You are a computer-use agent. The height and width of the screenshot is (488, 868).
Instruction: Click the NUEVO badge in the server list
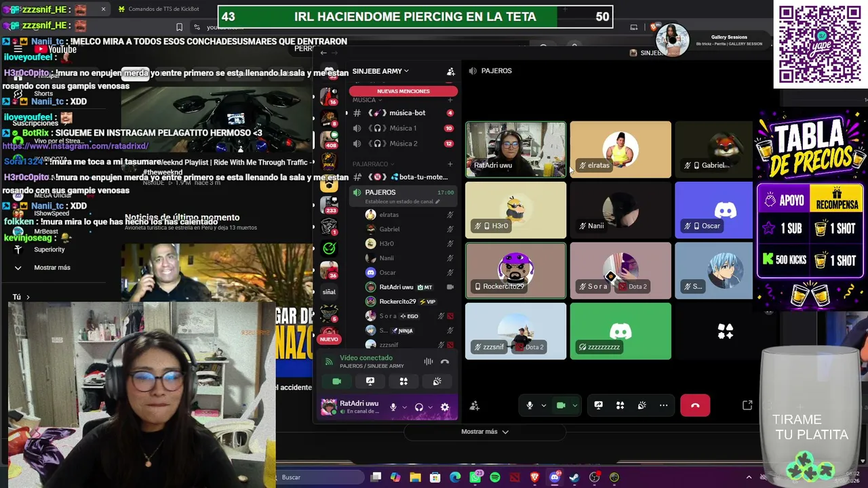point(329,339)
